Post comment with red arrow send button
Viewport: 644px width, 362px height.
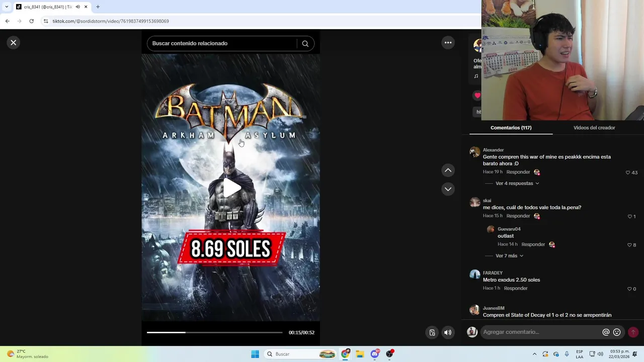(x=633, y=332)
